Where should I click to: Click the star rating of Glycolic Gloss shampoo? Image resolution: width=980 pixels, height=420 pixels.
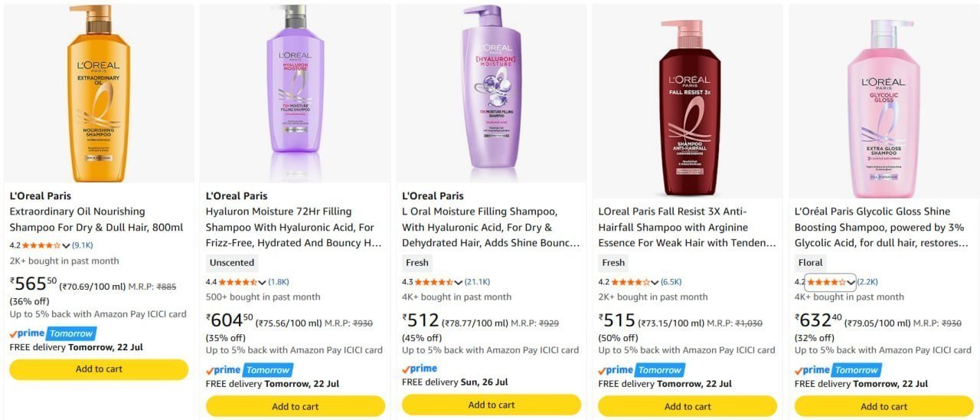coord(826,282)
